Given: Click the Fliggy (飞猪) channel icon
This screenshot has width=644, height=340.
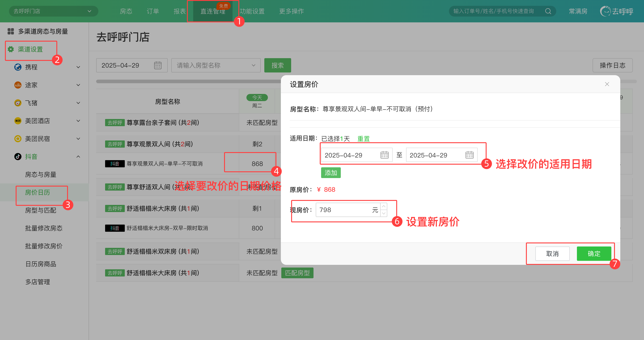Looking at the screenshot, I should coord(18,103).
